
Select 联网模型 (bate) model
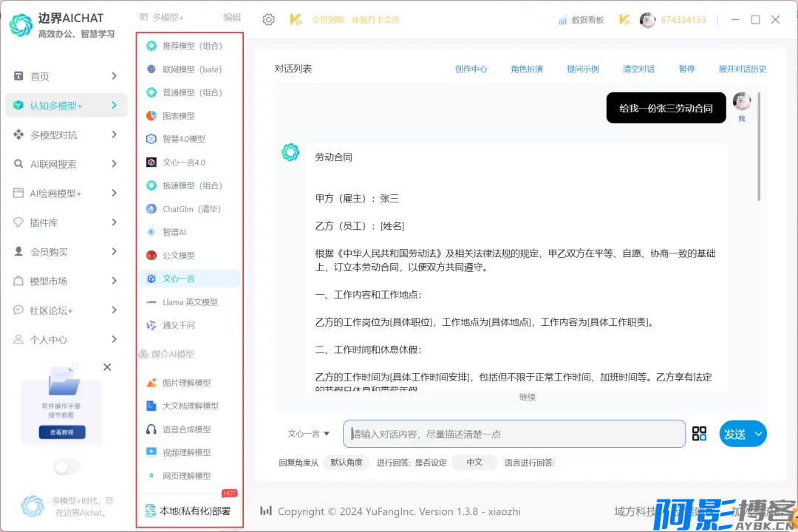(189, 69)
